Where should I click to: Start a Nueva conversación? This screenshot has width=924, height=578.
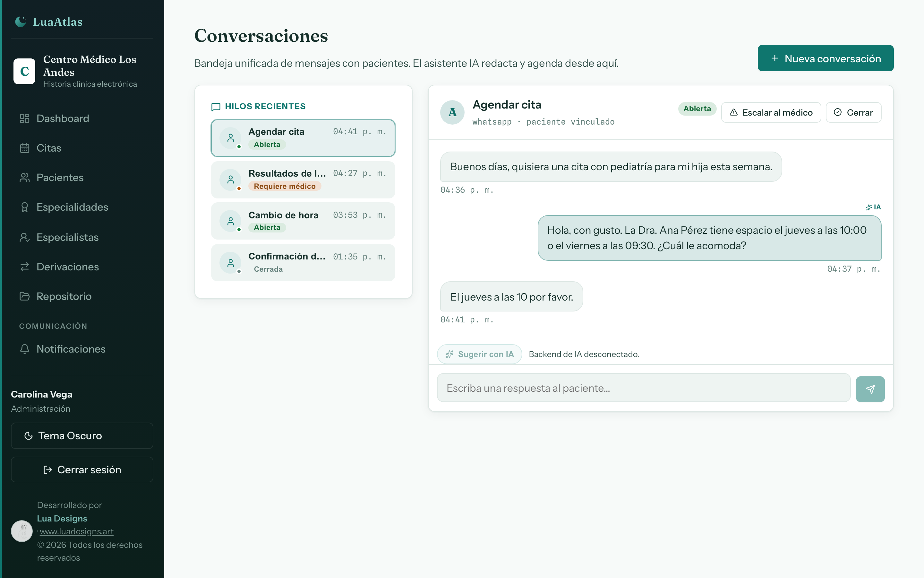(826, 58)
